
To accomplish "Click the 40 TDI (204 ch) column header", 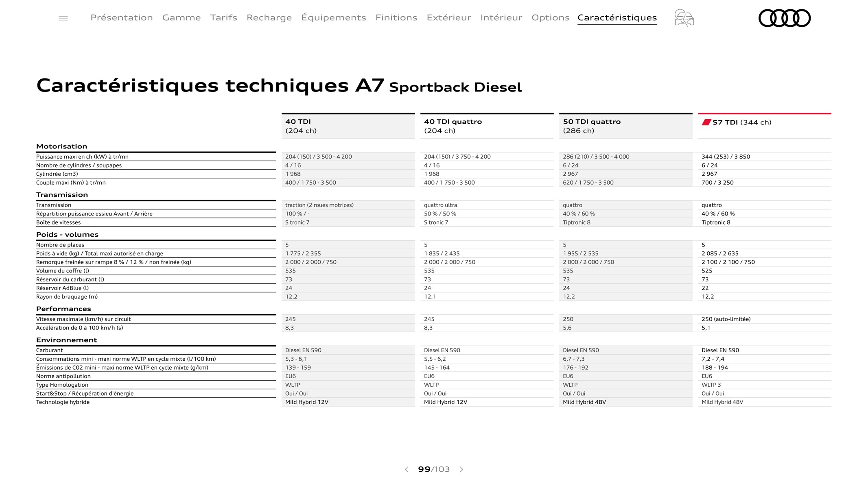I will [x=348, y=126].
